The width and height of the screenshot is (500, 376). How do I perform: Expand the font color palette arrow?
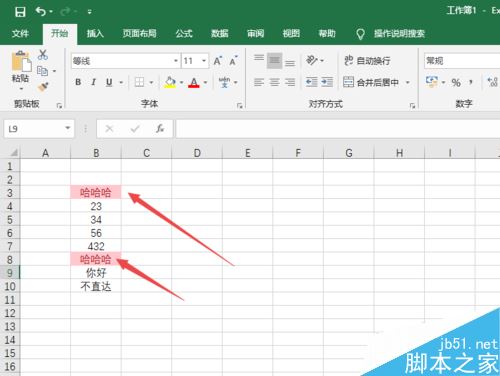tap(205, 82)
